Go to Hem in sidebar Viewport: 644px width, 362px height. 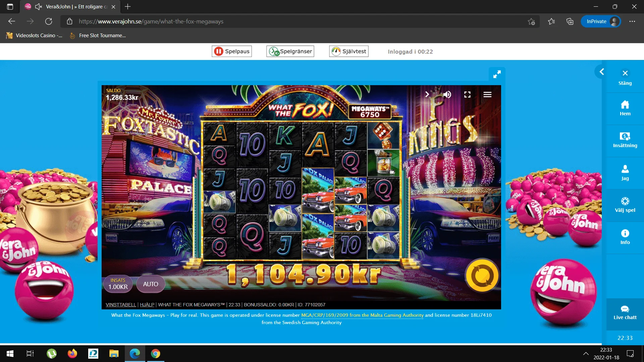625,108
